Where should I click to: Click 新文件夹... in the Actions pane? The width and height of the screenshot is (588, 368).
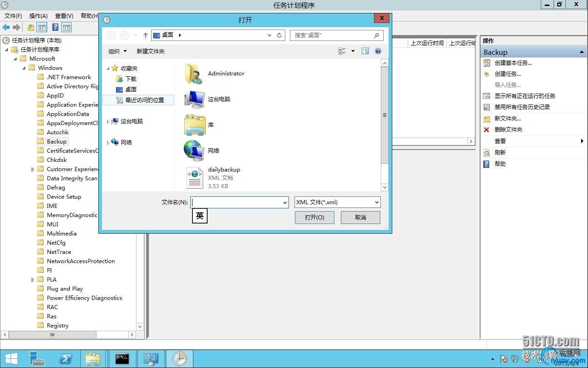pos(508,119)
